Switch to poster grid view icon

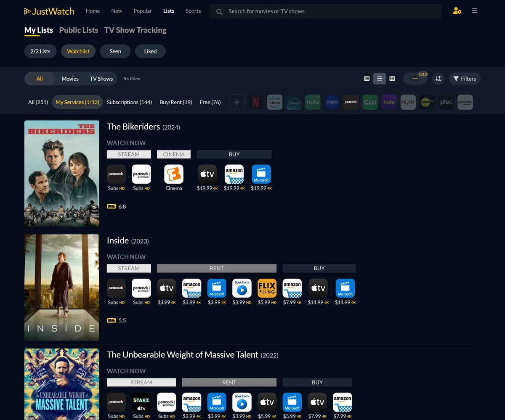392,79
